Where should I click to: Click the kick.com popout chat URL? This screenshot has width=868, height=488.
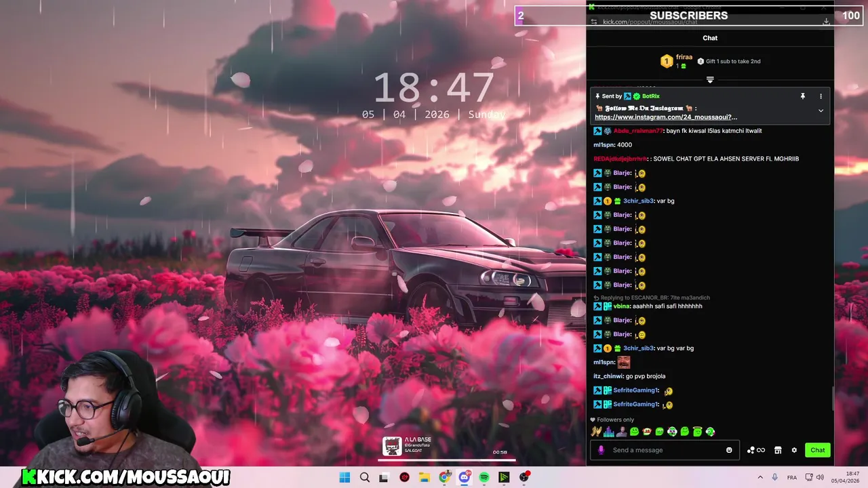(x=650, y=22)
